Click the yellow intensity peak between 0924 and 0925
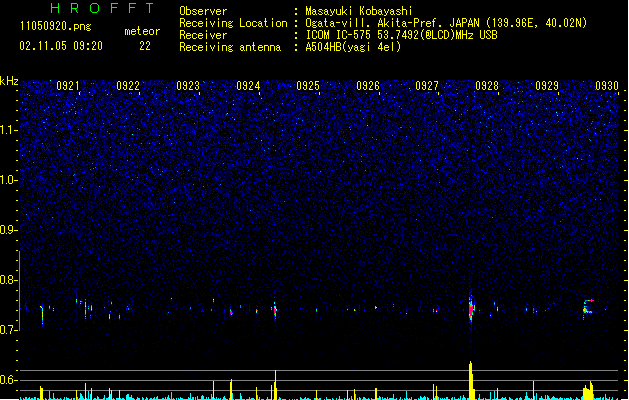 point(276,385)
